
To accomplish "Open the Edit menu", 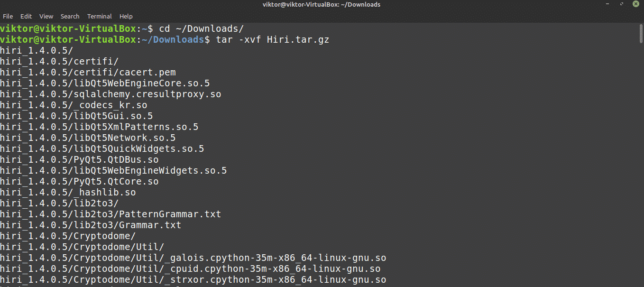I will tap(26, 17).
